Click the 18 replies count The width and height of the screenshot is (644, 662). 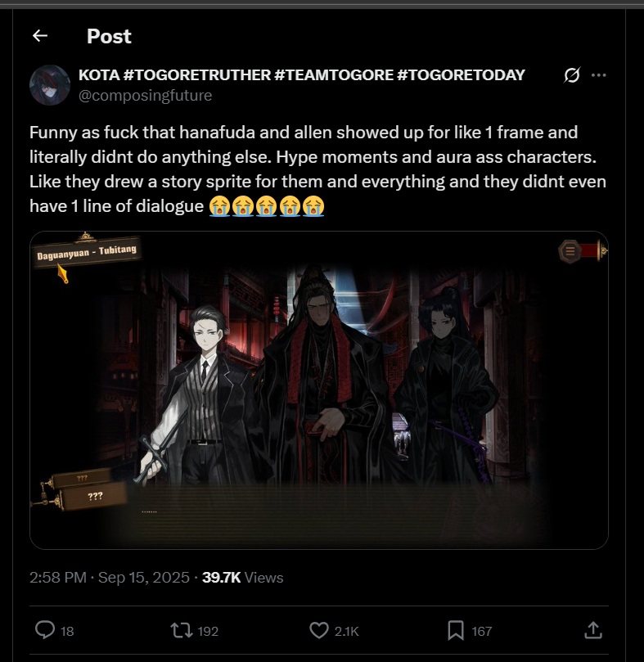(x=67, y=631)
